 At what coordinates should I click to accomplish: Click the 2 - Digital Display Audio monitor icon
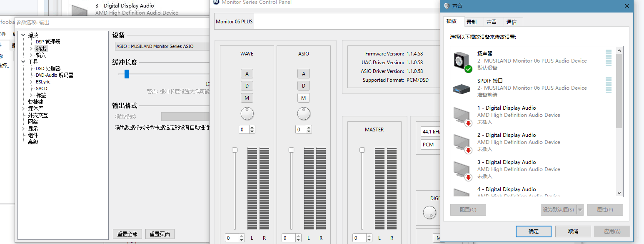click(x=462, y=143)
